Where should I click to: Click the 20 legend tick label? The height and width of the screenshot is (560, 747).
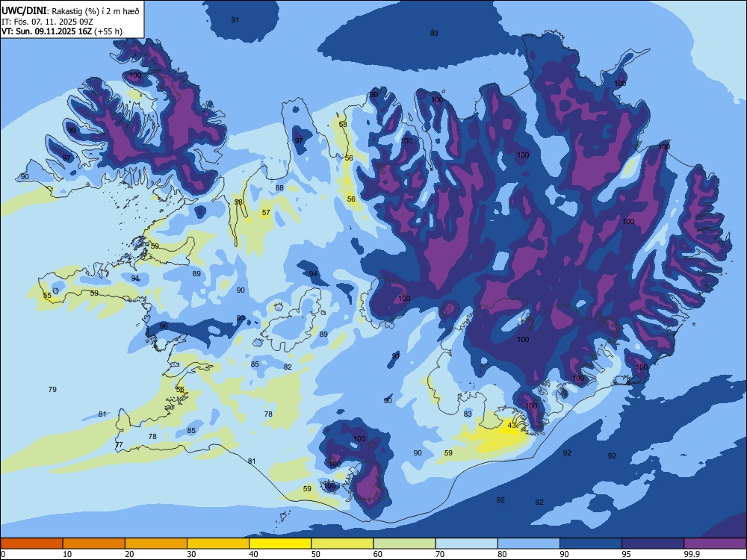129,554
